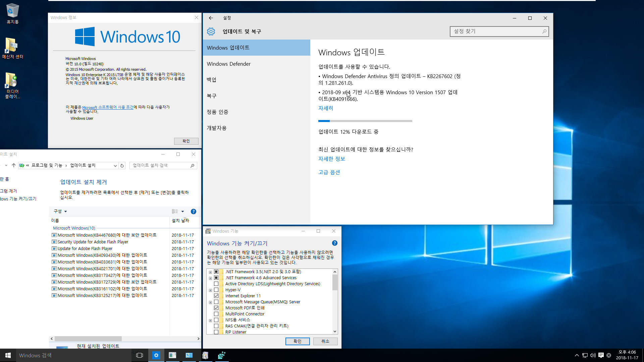Click 자세히 link for update details
This screenshot has height=362, width=644.
326,108
